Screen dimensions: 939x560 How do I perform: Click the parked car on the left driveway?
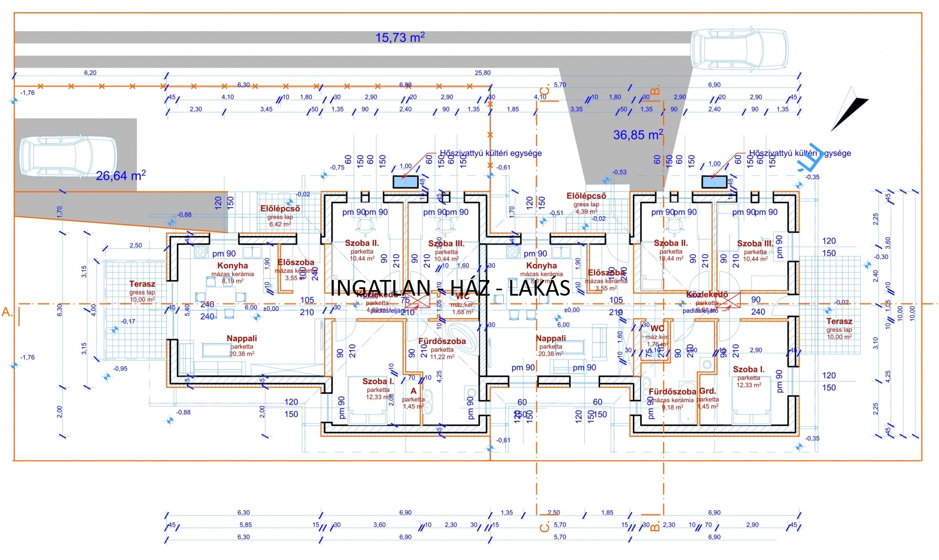68,156
